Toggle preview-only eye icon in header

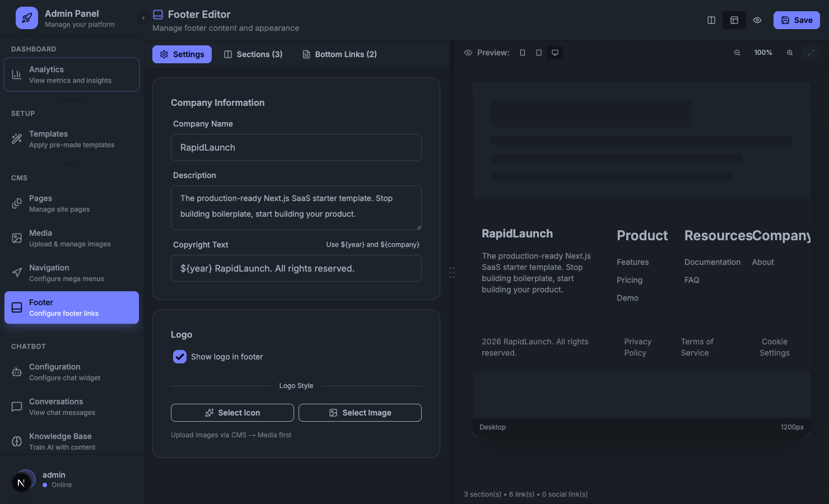(757, 20)
